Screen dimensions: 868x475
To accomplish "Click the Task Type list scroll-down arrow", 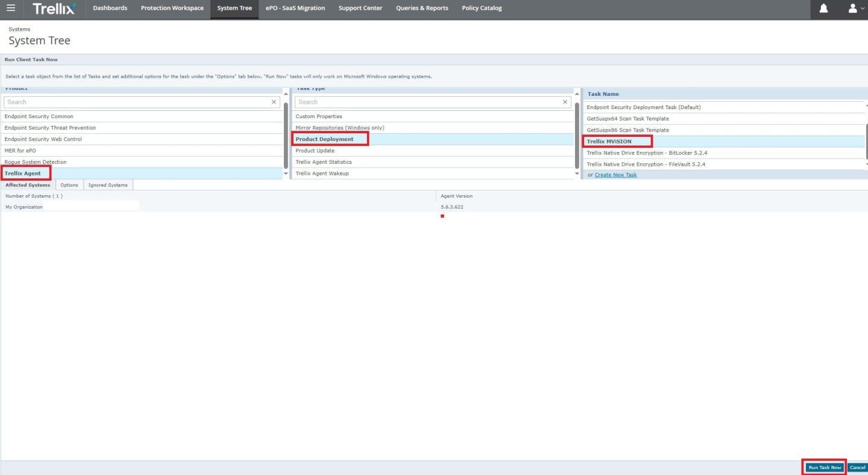I will pos(577,174).
